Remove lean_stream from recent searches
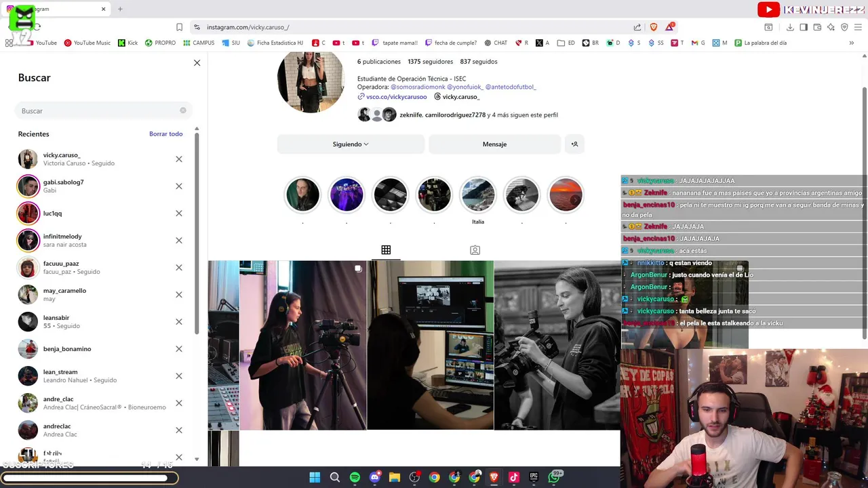Viewport: 868px width, 488px height. coord(179,376)
